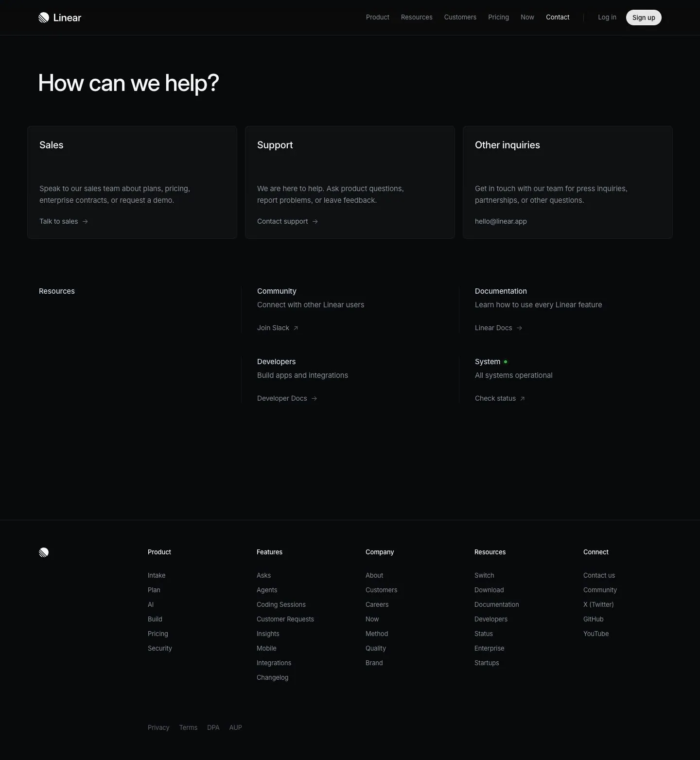Click the arrow icon next to Talk to sales
This screenshot has width=700, height=760.
coord(85,221)
